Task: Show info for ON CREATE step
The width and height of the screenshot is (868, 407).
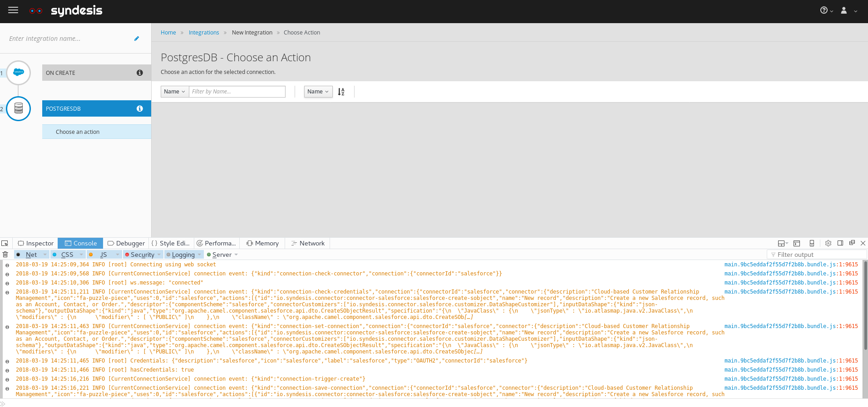Action: [x=140, y=73]
